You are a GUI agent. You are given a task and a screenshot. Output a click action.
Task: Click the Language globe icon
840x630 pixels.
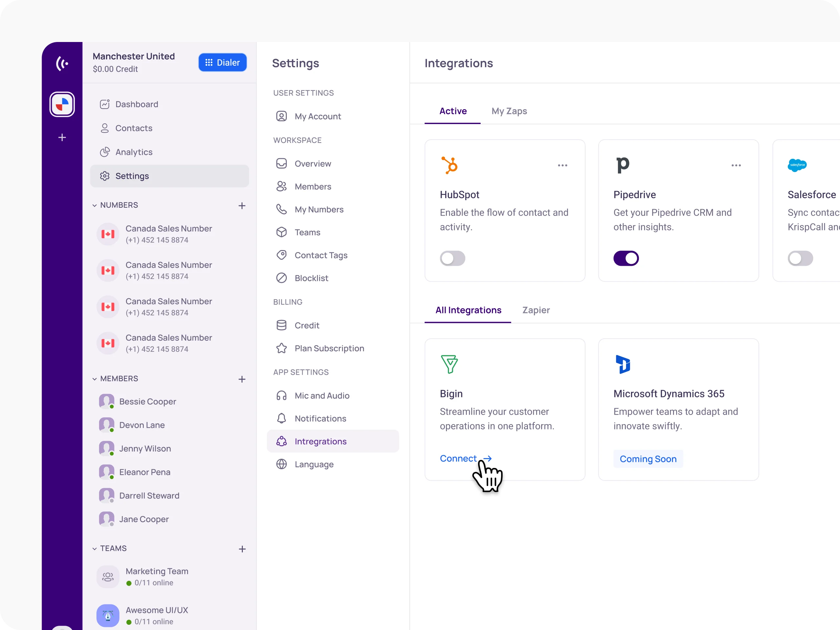click(x=282, y=464)
